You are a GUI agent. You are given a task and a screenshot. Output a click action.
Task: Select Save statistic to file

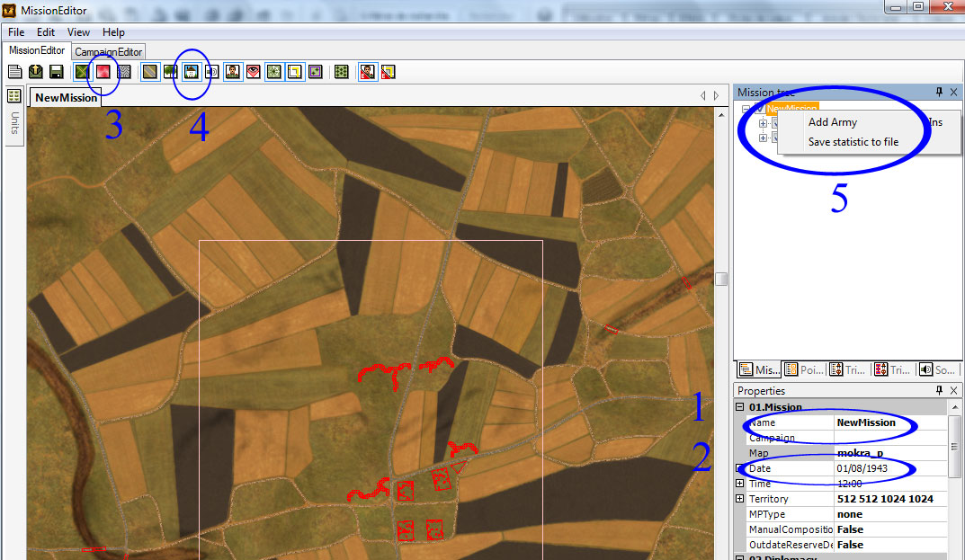[853, 142]
